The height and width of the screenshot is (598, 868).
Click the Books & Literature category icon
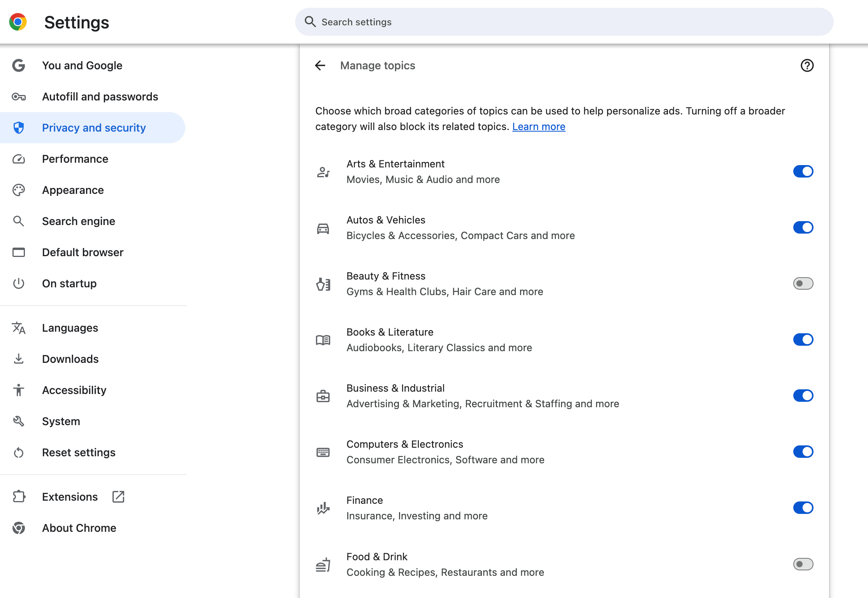324,340
